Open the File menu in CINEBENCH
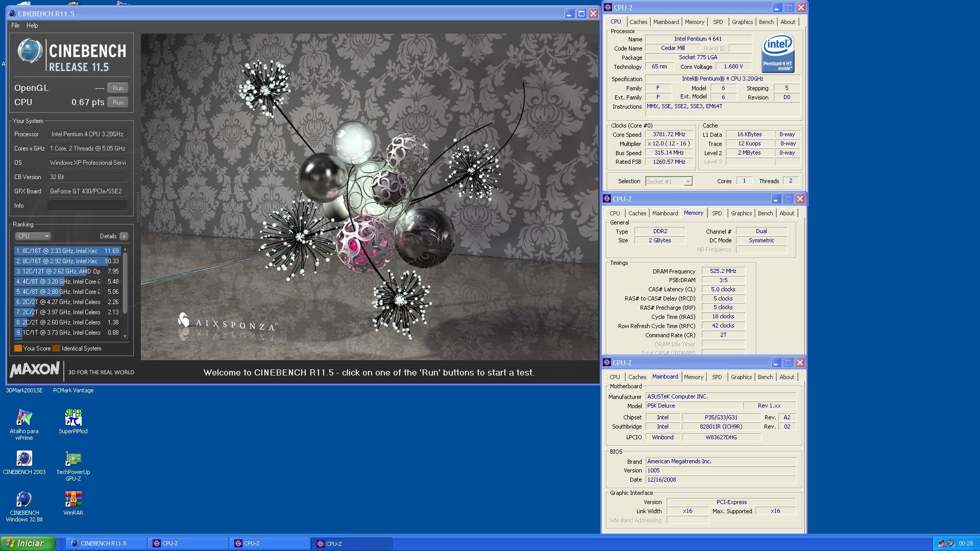980x551 pixels. coord(15,26)
